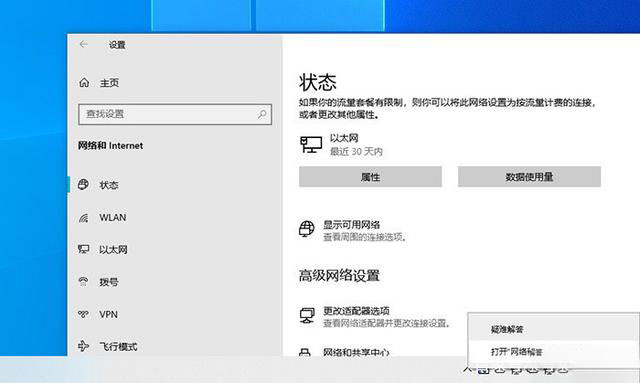
Task: Click the 数据使用量 button
Action: tap(529, 177)
